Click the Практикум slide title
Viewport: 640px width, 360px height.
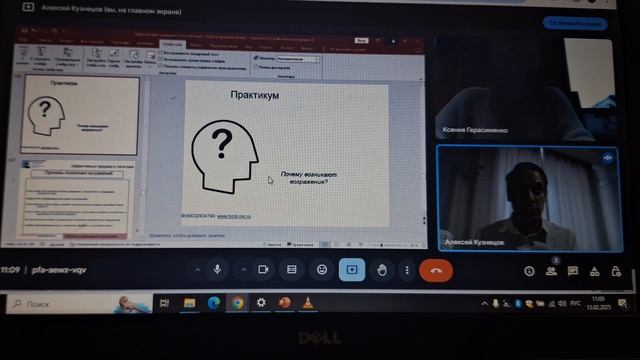click(255, 95)
